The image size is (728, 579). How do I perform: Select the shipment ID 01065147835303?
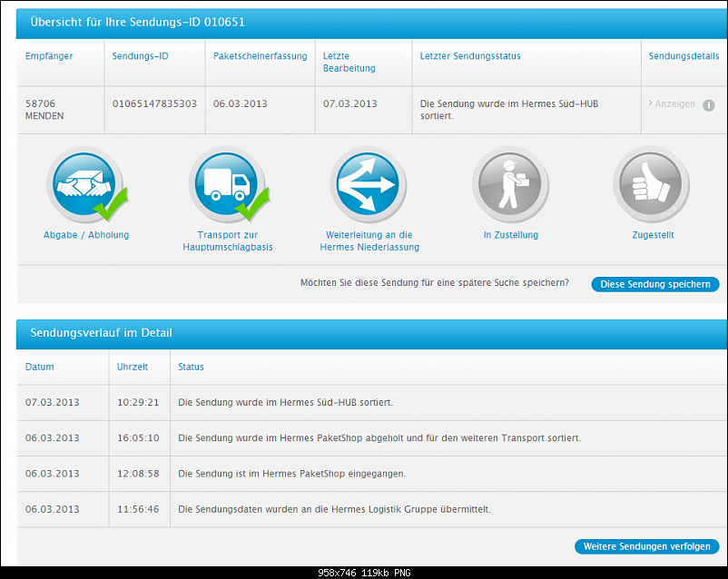click(x=154, y=103)
